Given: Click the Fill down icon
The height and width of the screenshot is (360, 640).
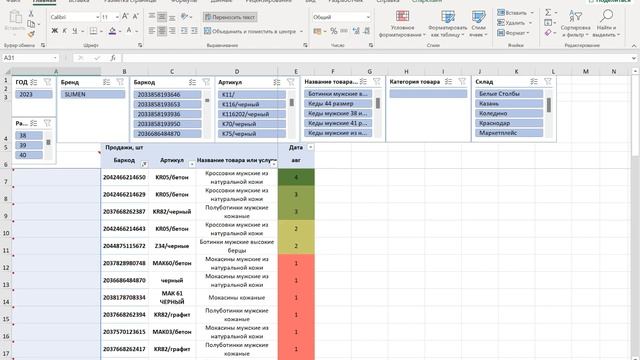Looking at the screenshot, I should click(548, 23).
